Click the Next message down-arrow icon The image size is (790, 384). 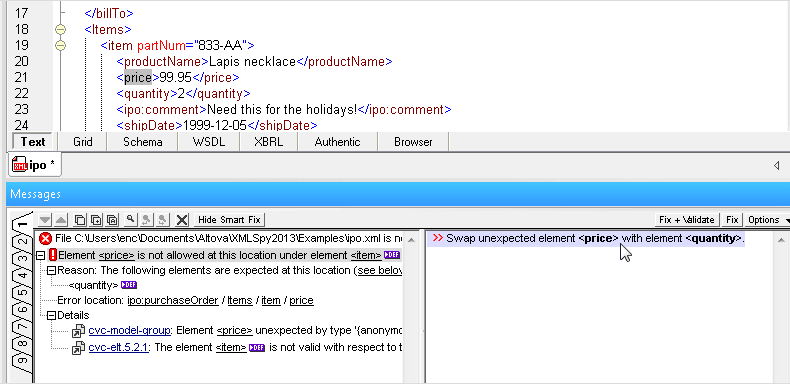click(45, 220)
